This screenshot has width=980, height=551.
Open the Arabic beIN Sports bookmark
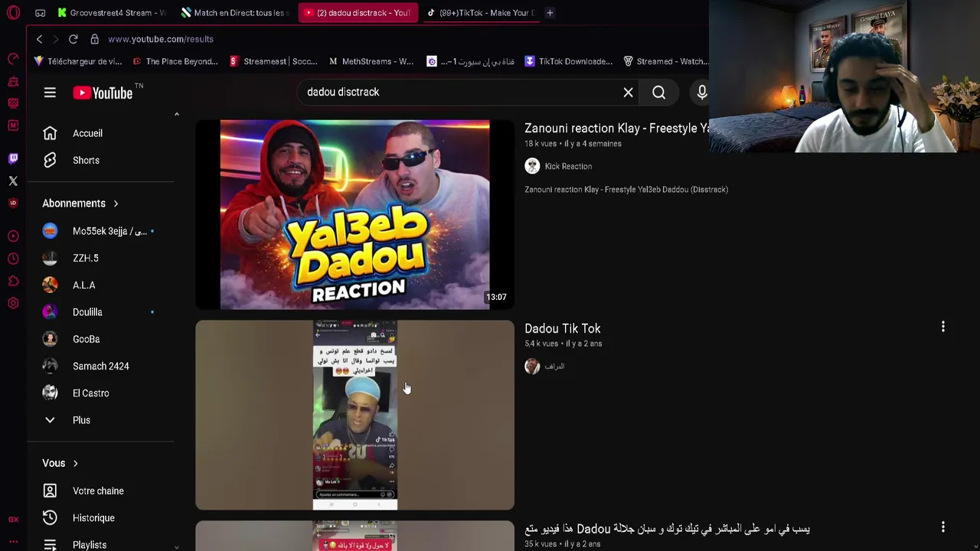(470, 61)
